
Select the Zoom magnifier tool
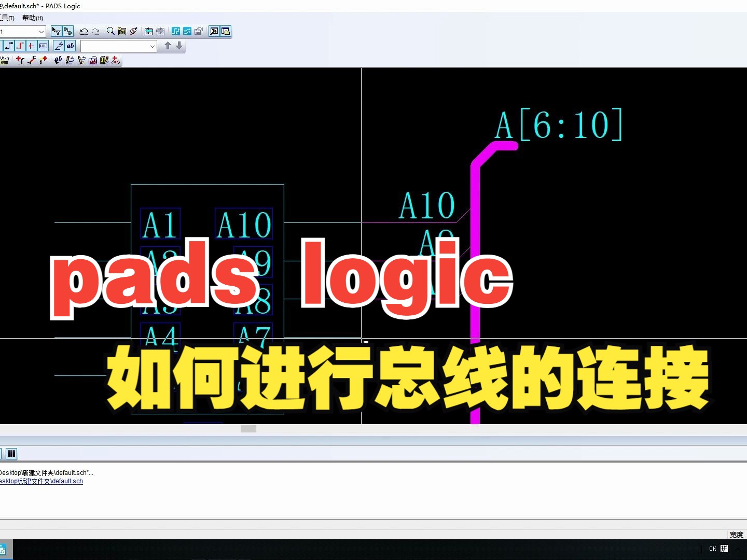(x=110, y=32)
